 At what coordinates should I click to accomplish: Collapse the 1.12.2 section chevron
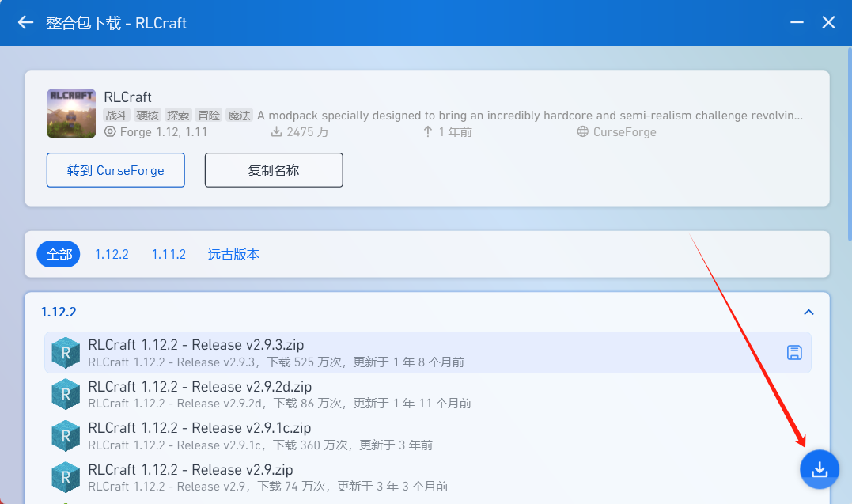808,312
